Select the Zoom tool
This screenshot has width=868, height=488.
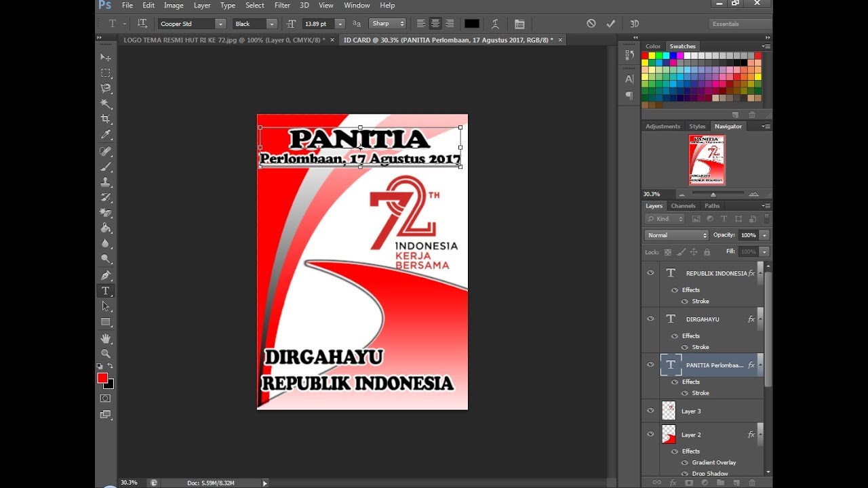tap(106, 354)
